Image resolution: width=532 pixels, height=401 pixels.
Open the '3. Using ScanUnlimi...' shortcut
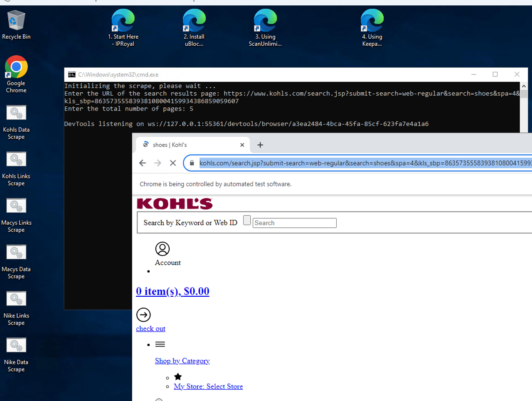(x=265, y=28)
